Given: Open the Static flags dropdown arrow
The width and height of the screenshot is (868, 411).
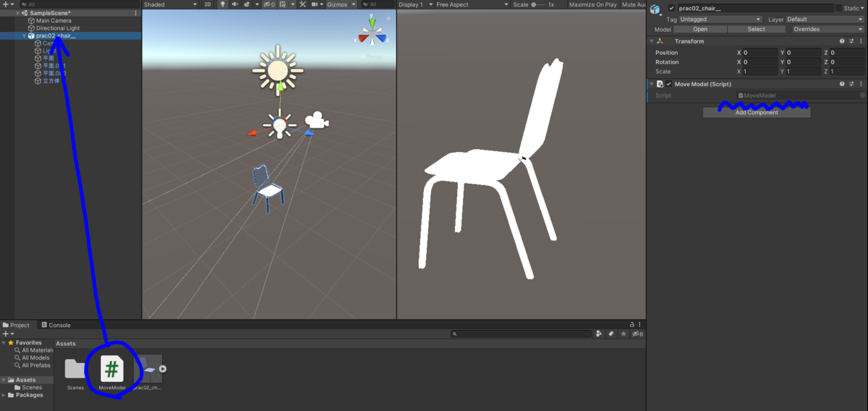Looking at the screenshot, I should tap(862, 8).
